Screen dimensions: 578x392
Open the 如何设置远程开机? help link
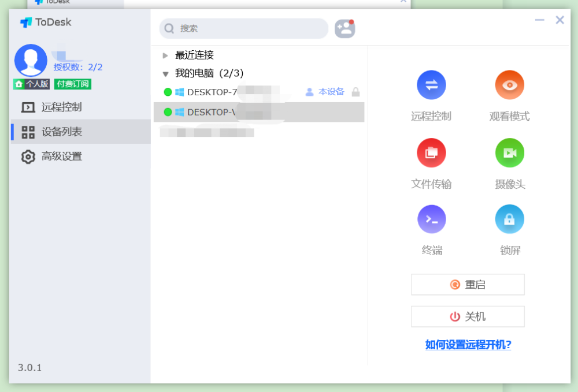(468, 345)
